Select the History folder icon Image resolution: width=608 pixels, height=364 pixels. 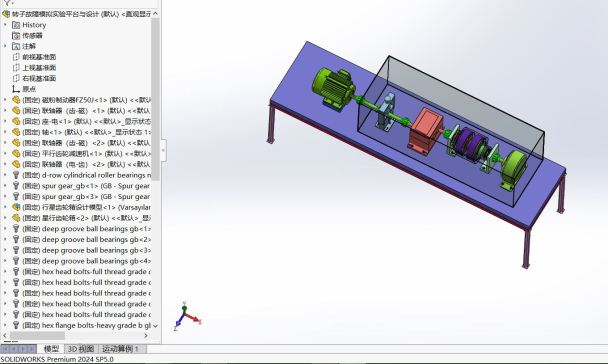(16, 25)
